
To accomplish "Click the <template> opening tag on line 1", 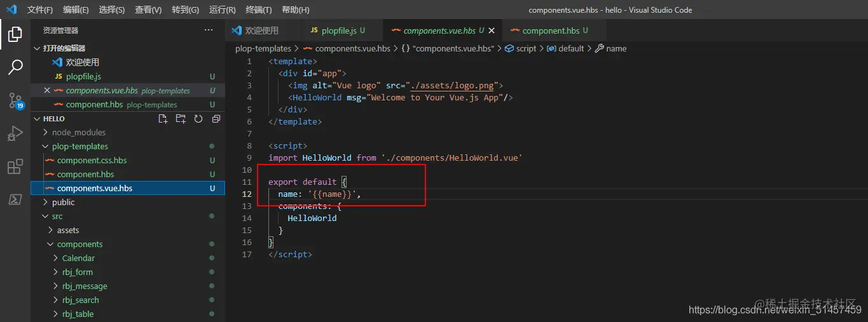I will [293, 61].
